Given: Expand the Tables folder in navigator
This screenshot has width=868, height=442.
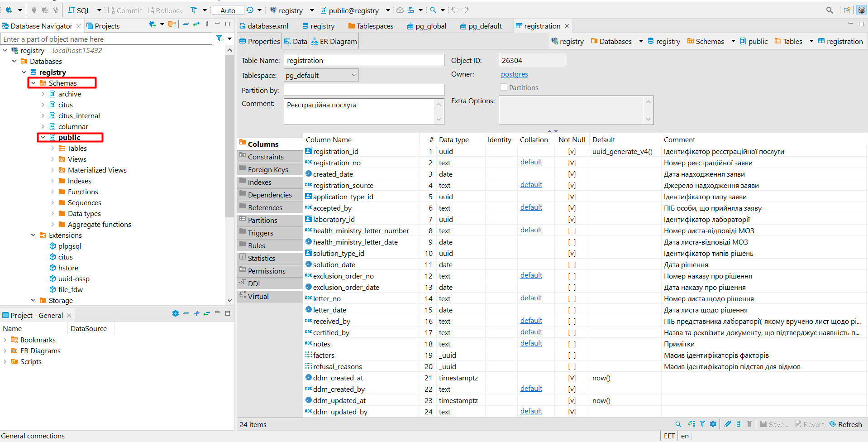Looking at the screenshot, I should tap(52, 148).
